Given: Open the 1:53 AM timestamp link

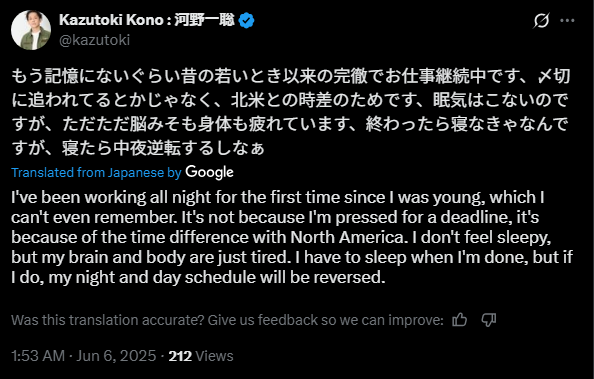Looking at the screenshot, I should 38,356.
